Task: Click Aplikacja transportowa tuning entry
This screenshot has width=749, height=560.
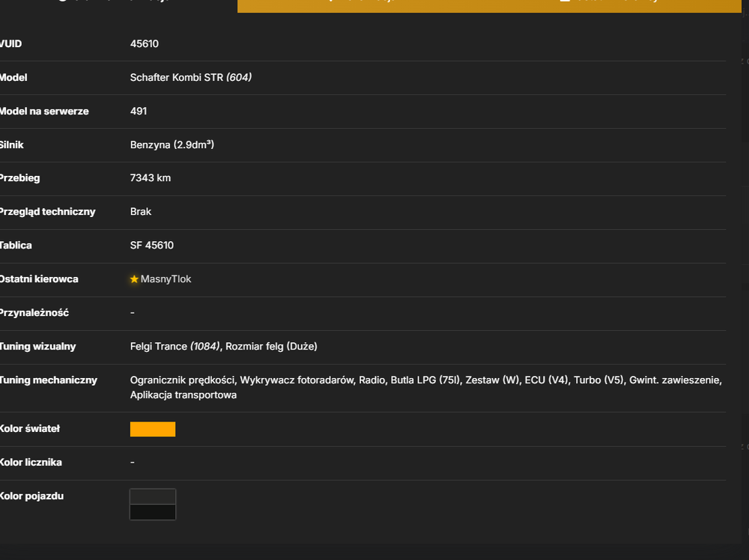Action: pos(184,395)
